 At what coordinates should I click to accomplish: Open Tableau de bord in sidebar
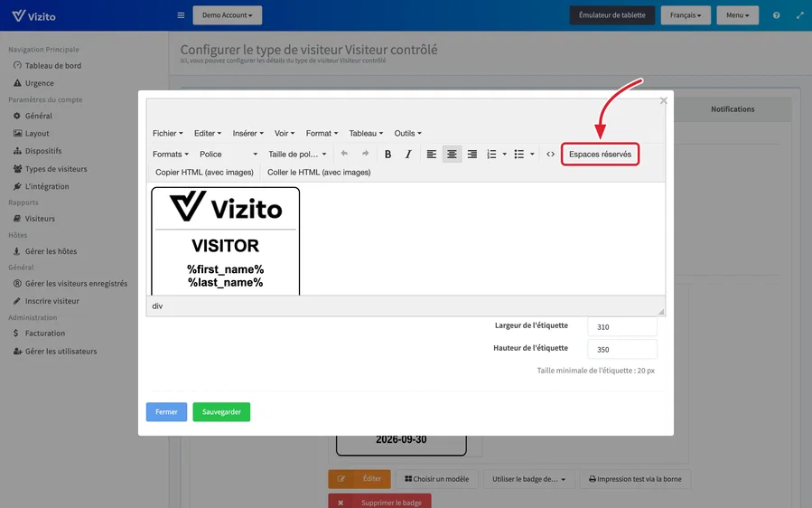click(47, 65)
